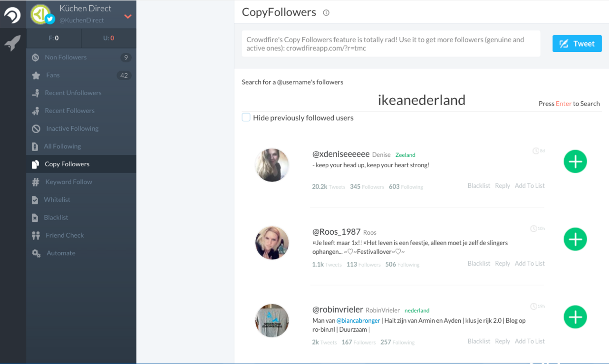Screen dimensions: 609x364
Task: Click the ikeanederland username search field
Action: pos(422,100)
